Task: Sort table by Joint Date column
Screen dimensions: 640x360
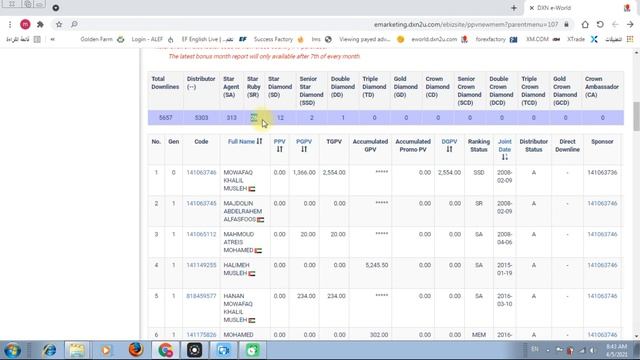Action: tap(505, 149)
